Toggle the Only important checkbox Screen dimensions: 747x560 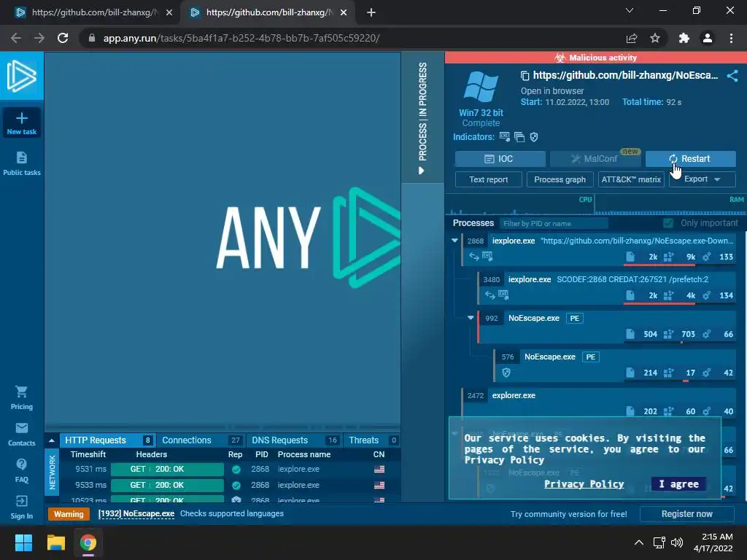(x=668, y=223)
